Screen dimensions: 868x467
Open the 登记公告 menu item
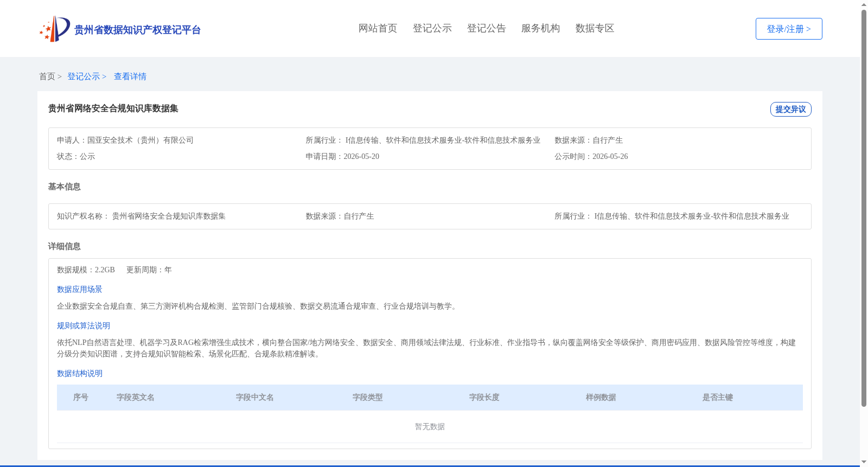pyautogui.click(x=486, y=28)
